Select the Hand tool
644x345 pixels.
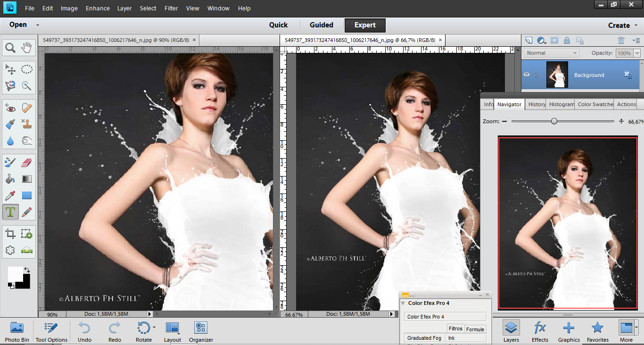click(27, 47)
